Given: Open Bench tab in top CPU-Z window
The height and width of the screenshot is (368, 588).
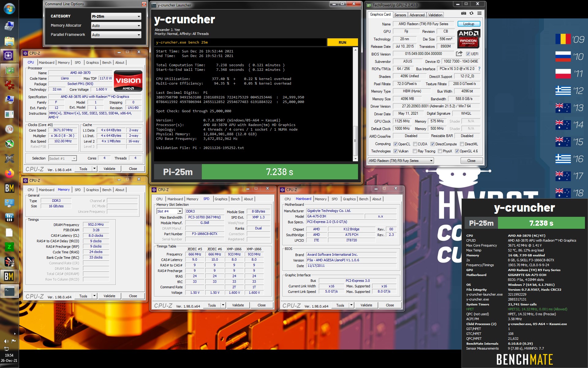Looking at the screenshot, I should point(107,63).
